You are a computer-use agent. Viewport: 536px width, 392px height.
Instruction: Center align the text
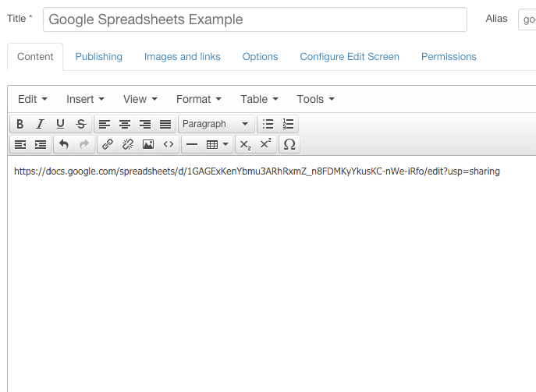click(x=125, y=124)
